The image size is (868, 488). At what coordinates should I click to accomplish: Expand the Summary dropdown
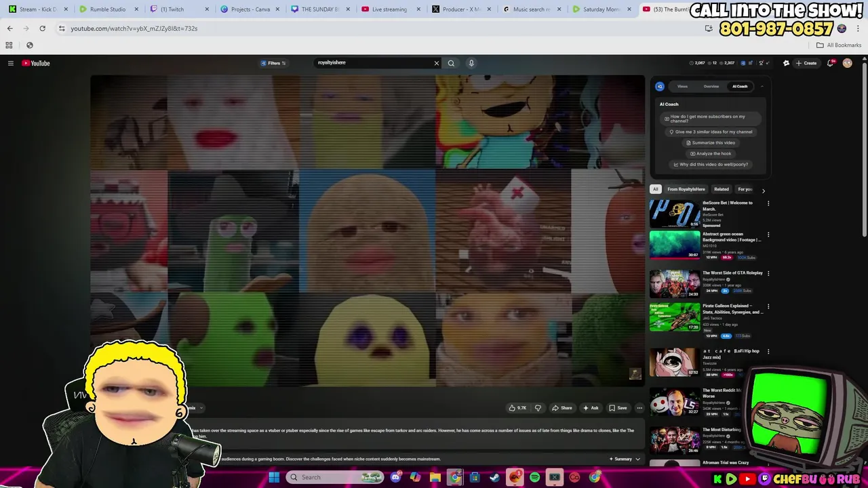pyautogui.click(x=625, y=459)
